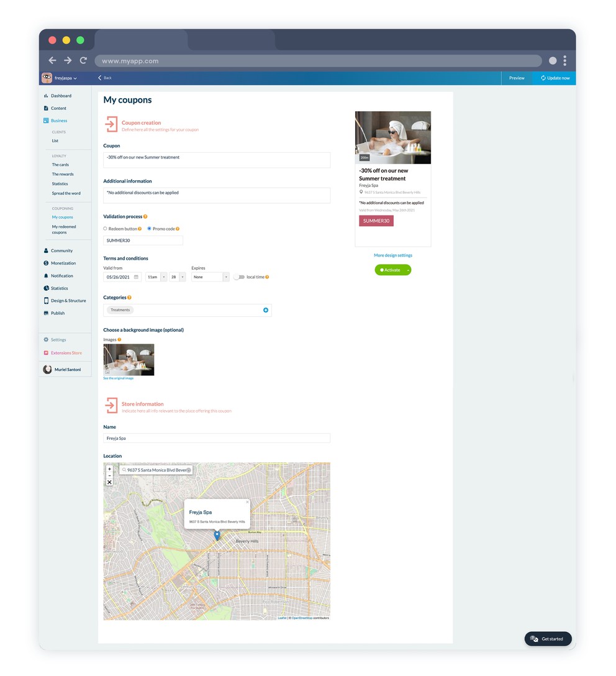Open the calendar icon in Valid from date
The image size is (616, 676).
pyautogui.click(x=137, y=277)
